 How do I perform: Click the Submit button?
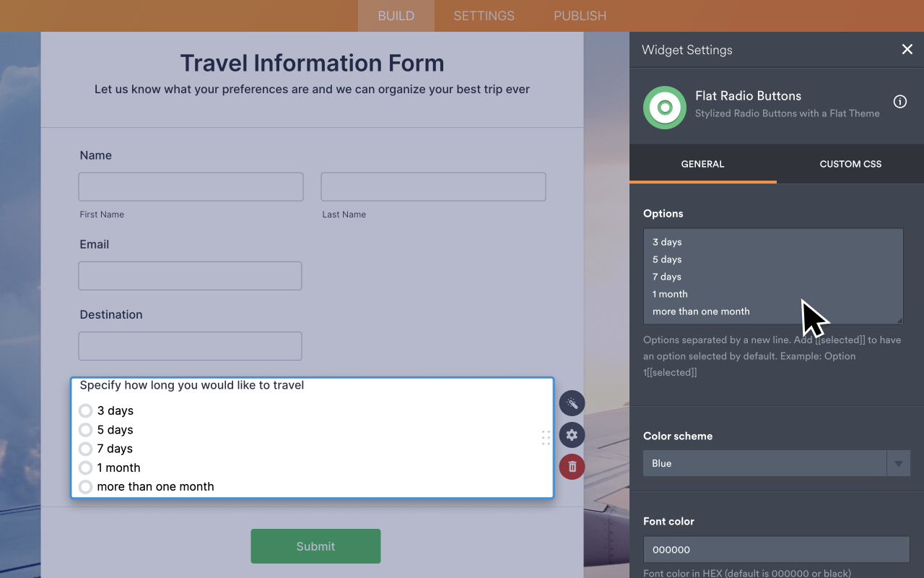point(315,546)
